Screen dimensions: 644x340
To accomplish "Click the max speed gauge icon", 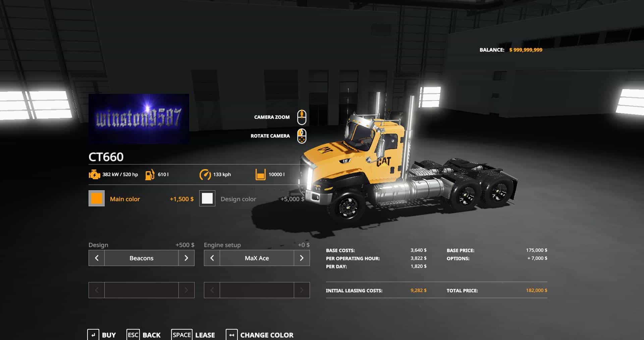I will click(x=205, y=175).
